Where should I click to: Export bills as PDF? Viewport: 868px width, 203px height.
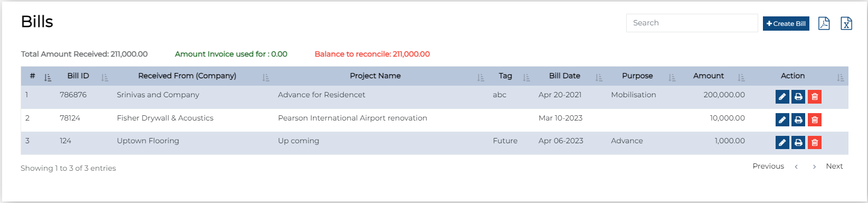824,23
